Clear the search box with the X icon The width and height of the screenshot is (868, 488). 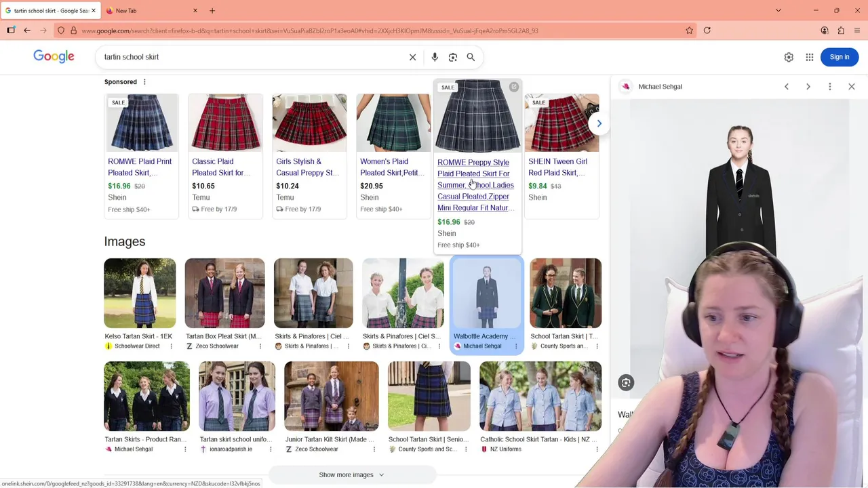click(412, 57)
